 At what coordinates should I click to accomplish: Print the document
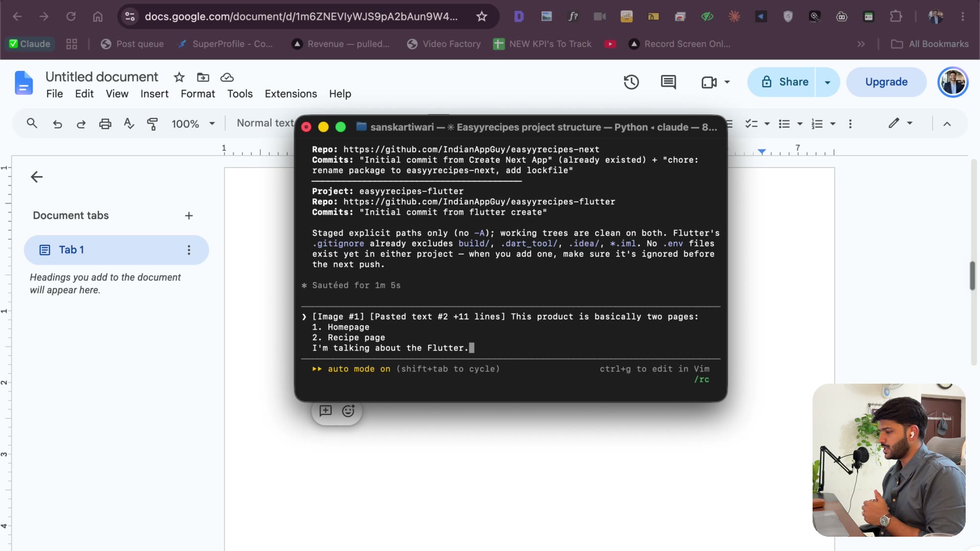tap(105, 124)
